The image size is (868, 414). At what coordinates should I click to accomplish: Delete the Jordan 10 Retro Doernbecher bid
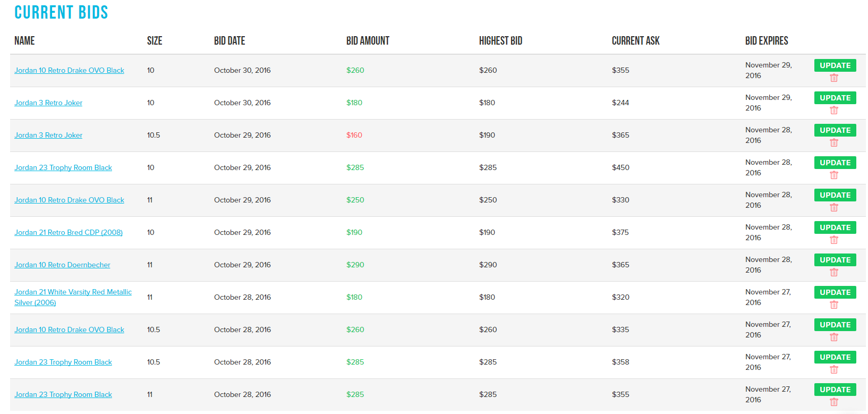834,273
